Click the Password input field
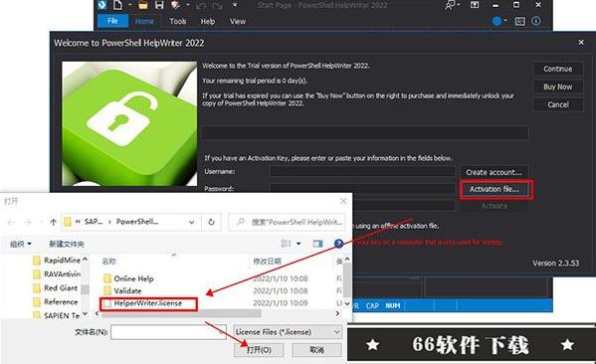This screenshot has height=364, width=596. [362, 188]
